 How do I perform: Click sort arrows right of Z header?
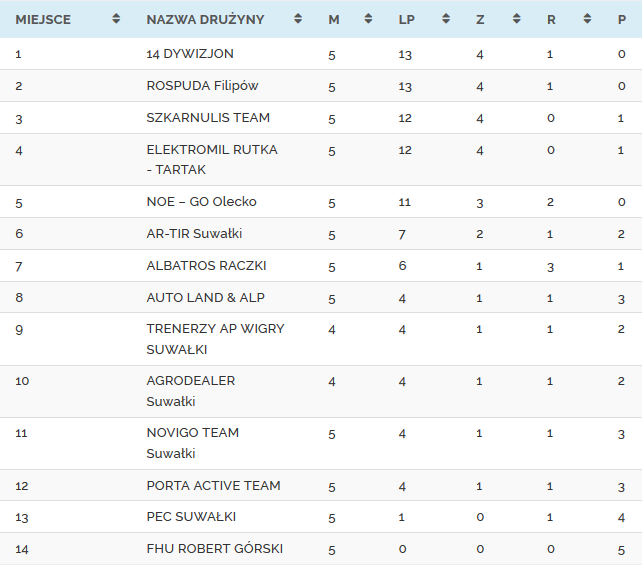517,19
